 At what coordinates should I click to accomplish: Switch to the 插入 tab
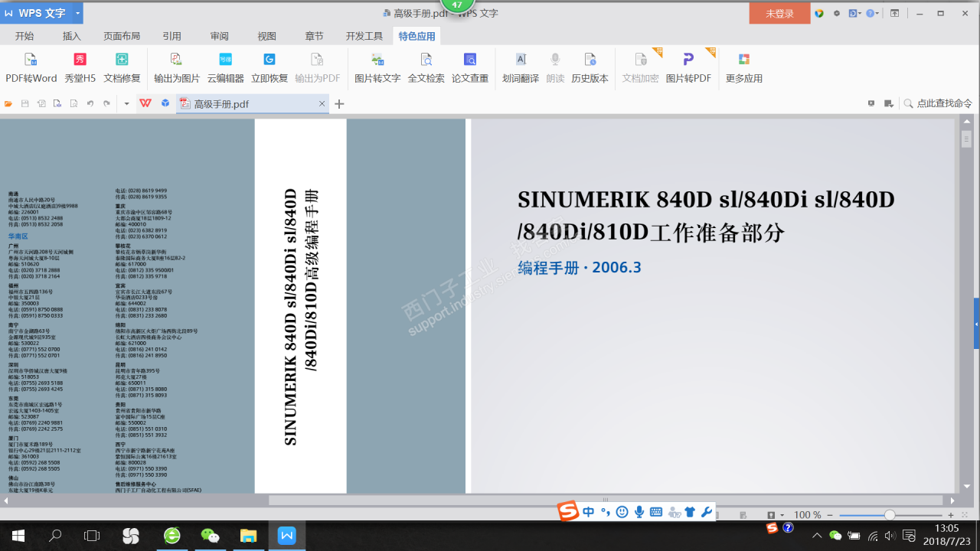tap(72, 36)
